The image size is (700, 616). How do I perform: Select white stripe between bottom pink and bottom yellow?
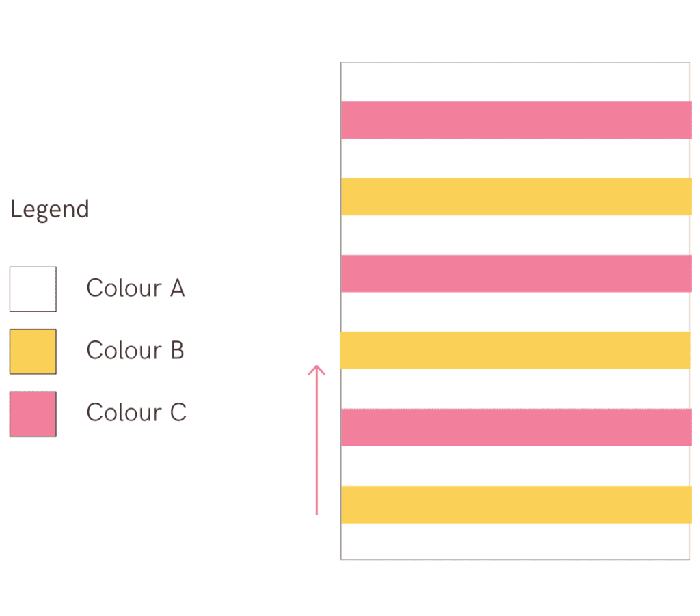pos(515,466)
